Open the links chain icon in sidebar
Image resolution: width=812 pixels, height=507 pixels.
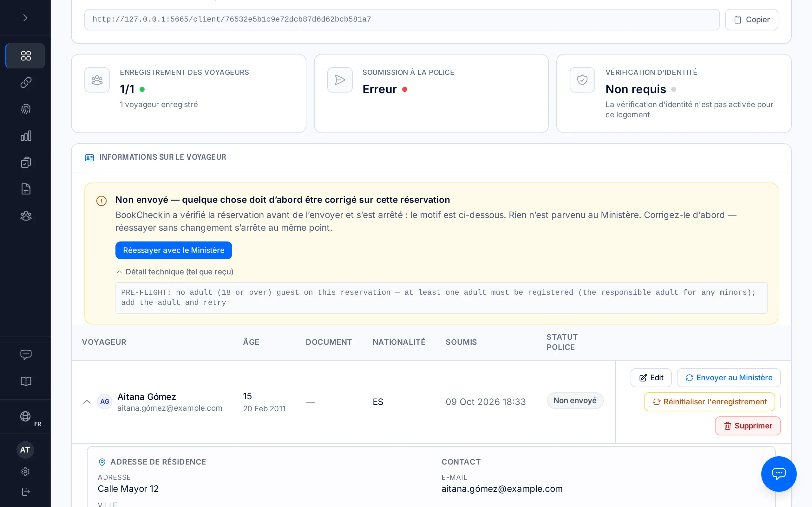point(25,82)
